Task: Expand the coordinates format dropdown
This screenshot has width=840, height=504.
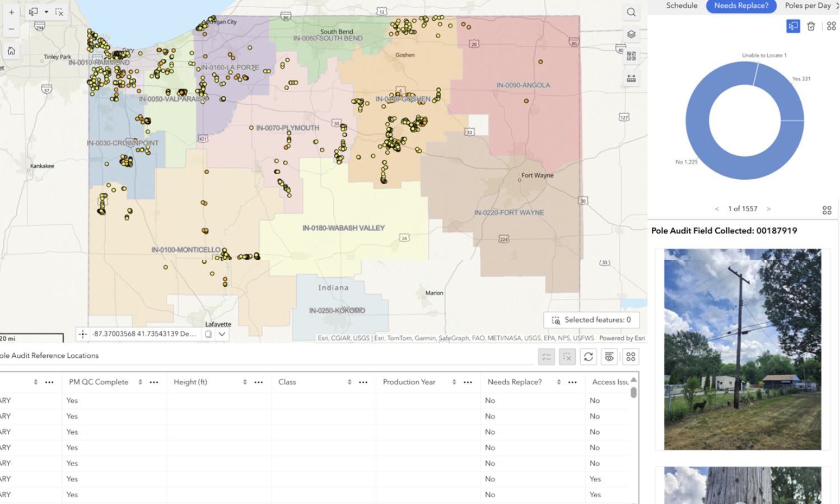Action: click(222, 334)
